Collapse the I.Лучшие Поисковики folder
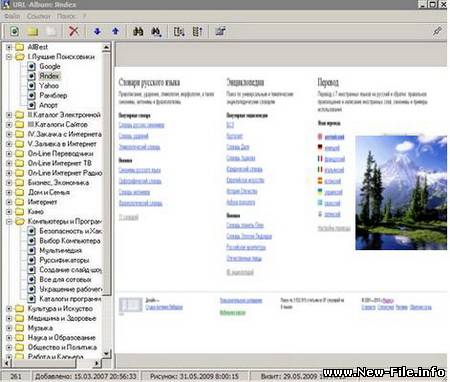Viewport: 450px width, 382px height. click(9, 57)
